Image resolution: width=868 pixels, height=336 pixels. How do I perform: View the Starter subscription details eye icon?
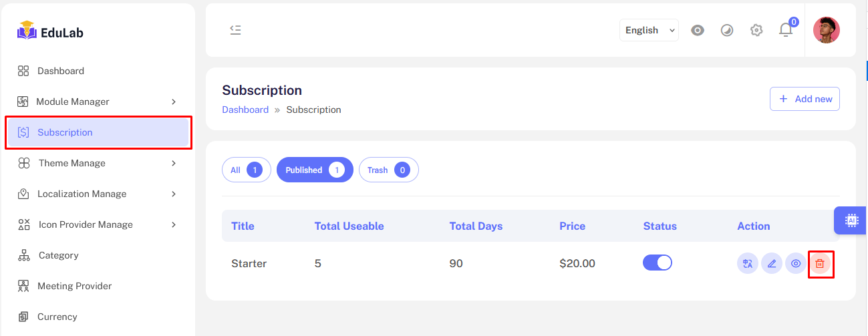coord(796,264)
